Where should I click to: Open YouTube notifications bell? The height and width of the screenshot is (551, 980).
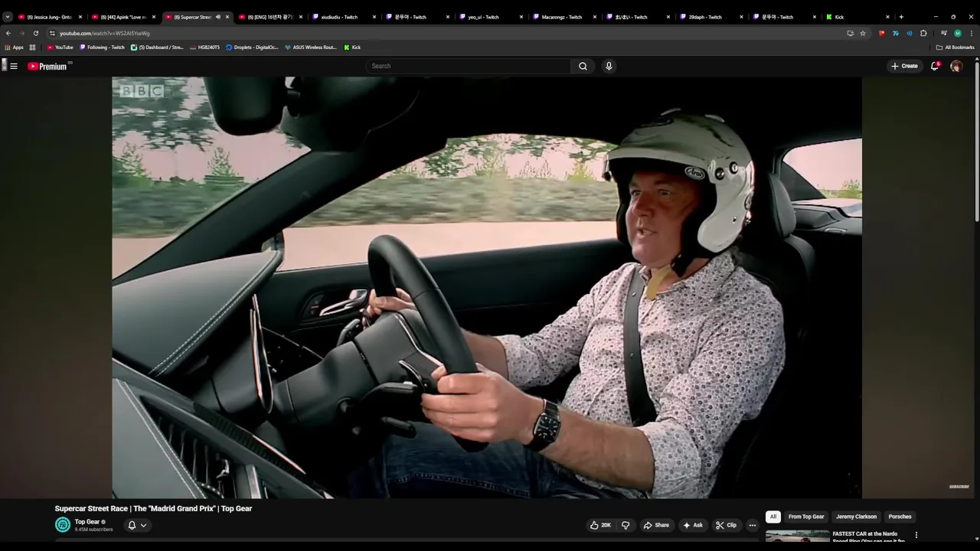tap(935, 66)
